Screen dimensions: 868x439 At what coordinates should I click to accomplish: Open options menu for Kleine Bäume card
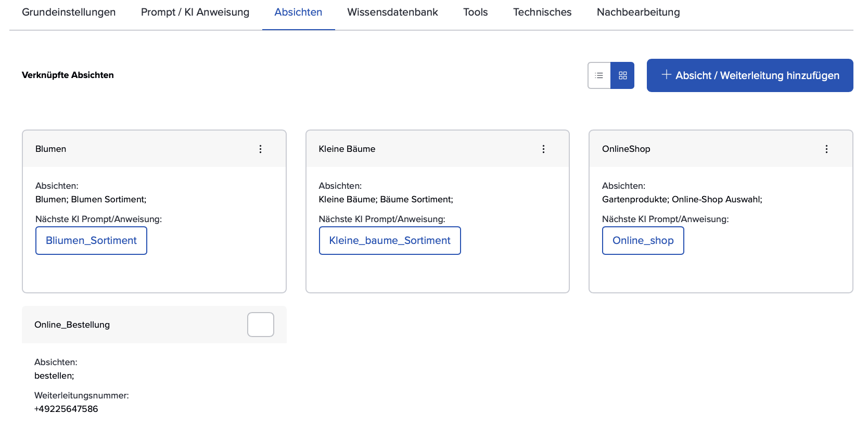543,149
